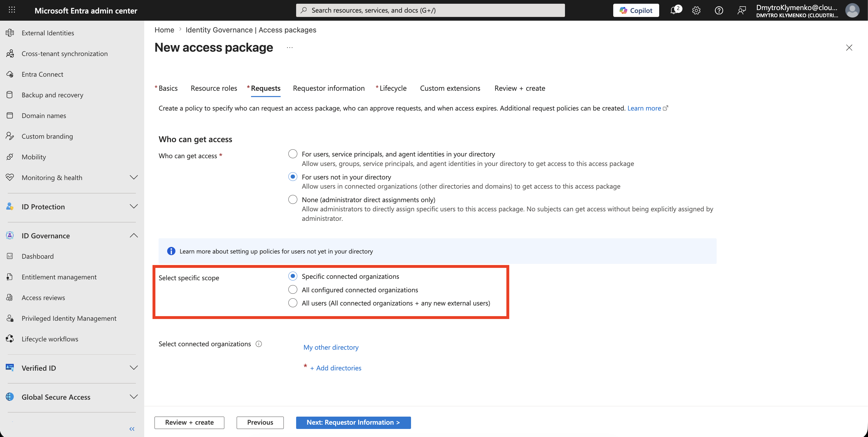
Task: Open Privileged Identity Management page
Action: click(69, 318)
